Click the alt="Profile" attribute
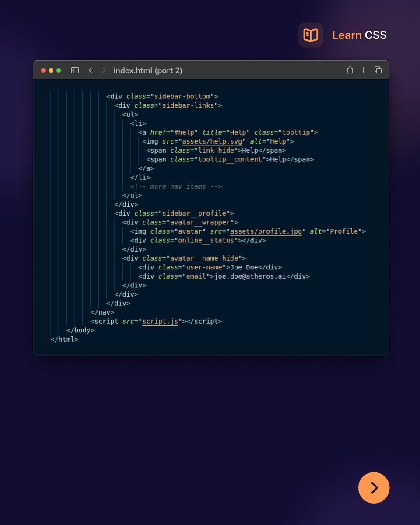 click(336, 231)
